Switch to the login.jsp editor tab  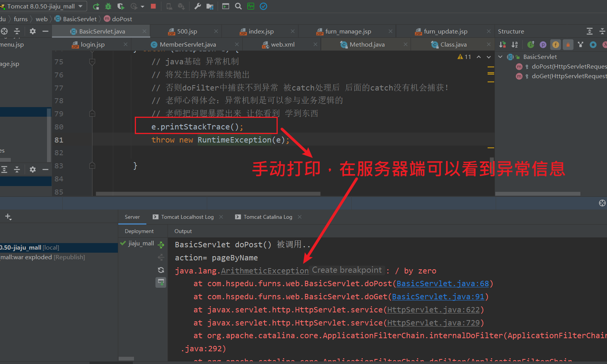[x=92, y=44]
